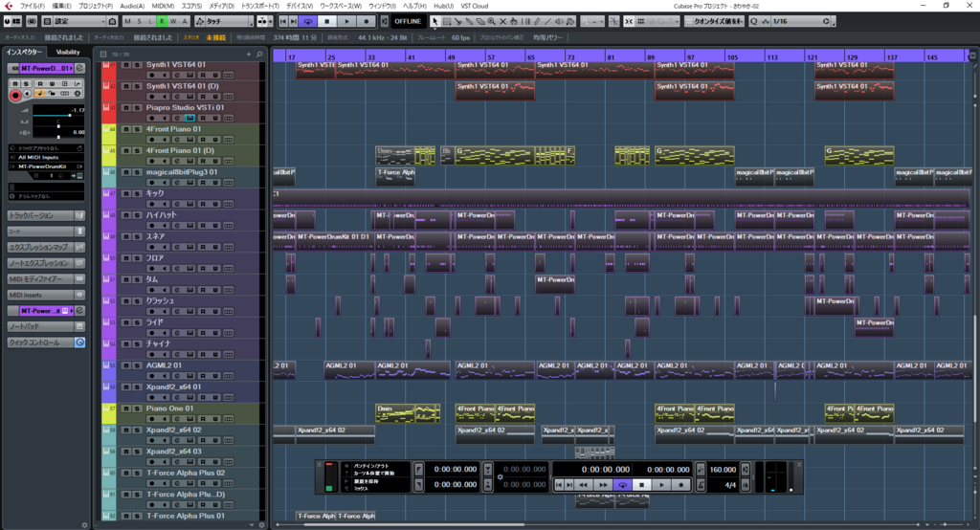Click Edit Instrument in the inspector header
Viewport: 980px width, 530px height.
tap(80, 68)
